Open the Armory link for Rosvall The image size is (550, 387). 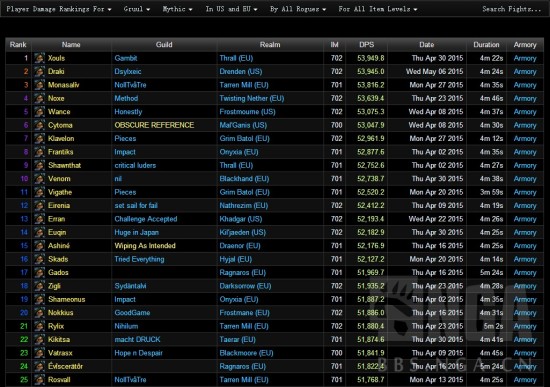pyautogui.click(x=525, y=380)
